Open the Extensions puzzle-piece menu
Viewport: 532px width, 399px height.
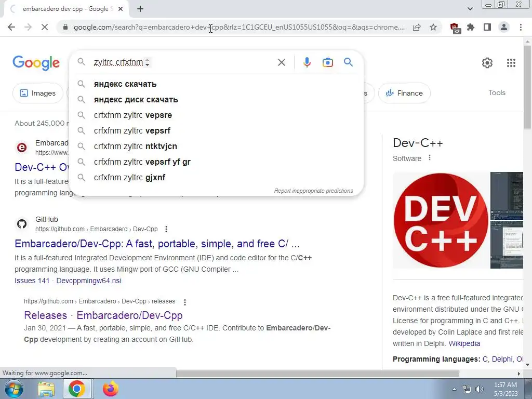point(471,27)
